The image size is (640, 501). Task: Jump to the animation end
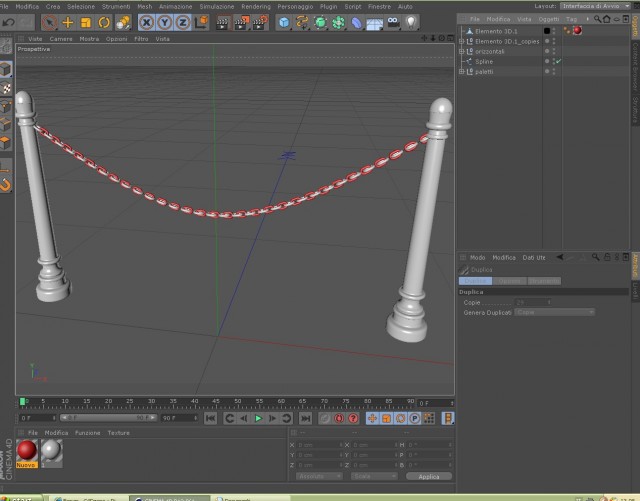coord(305,418)
